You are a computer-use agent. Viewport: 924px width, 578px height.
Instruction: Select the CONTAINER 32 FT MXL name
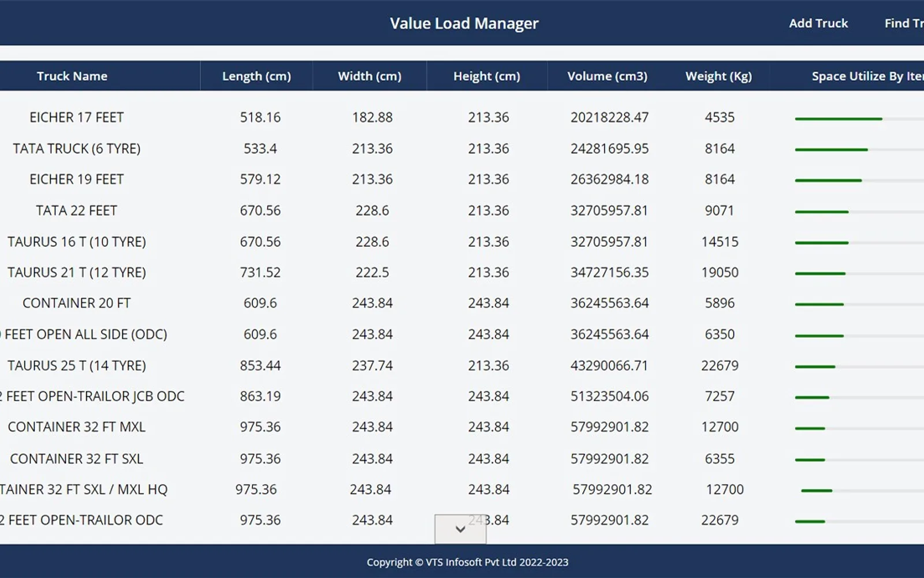click(77, 427)
